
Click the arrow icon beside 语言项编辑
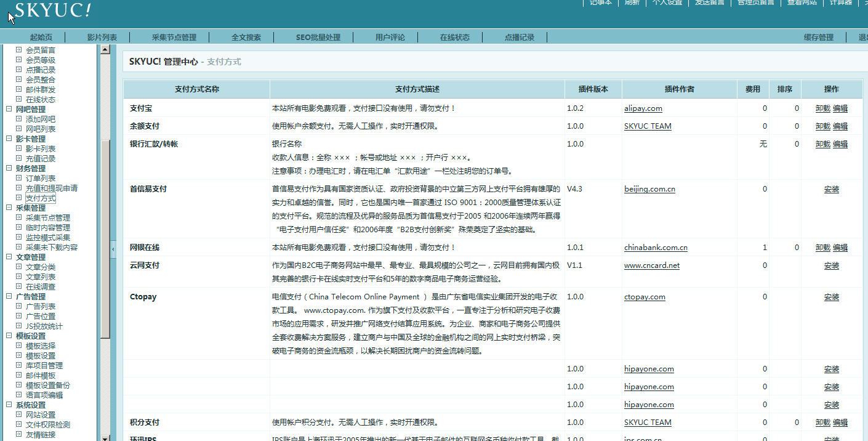tap(19, 395)
